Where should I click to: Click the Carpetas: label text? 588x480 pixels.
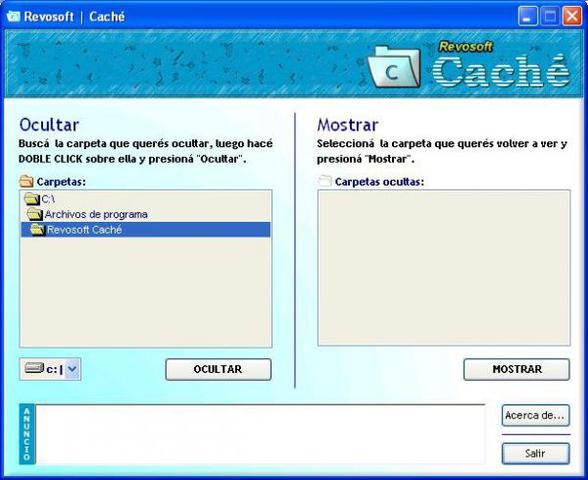pos(61,182)
